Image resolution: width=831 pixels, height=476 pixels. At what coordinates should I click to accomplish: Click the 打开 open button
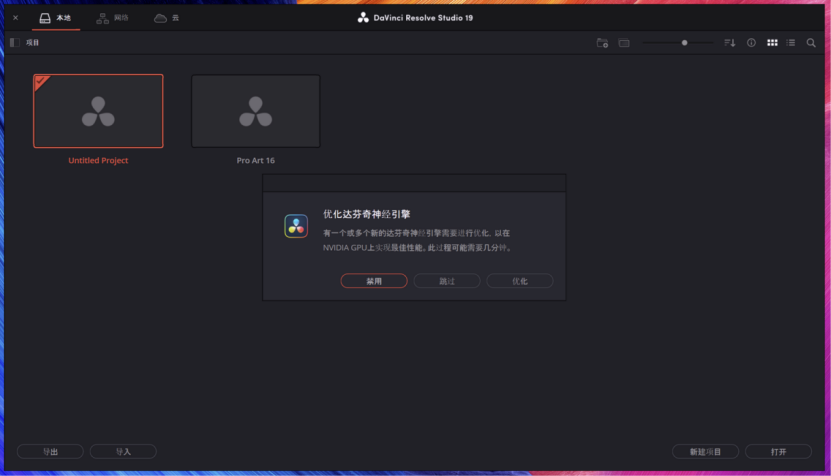[x=778, y=452]
